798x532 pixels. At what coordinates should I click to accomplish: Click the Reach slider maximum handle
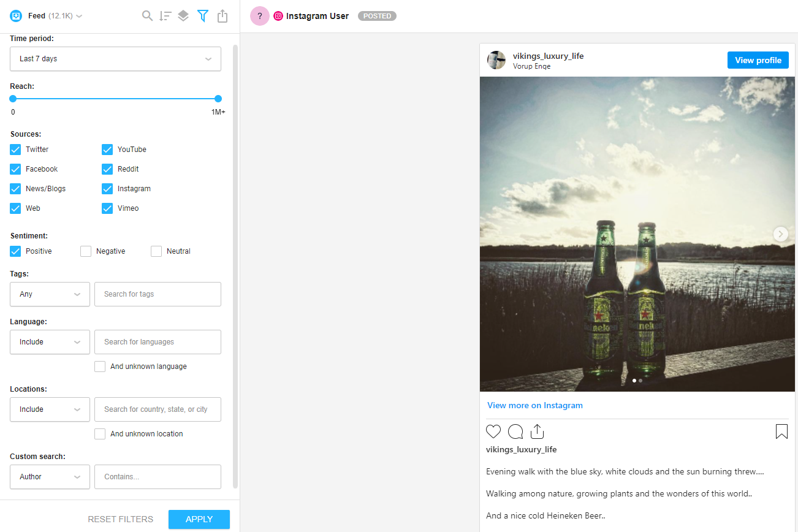click(x=218, y=99)
